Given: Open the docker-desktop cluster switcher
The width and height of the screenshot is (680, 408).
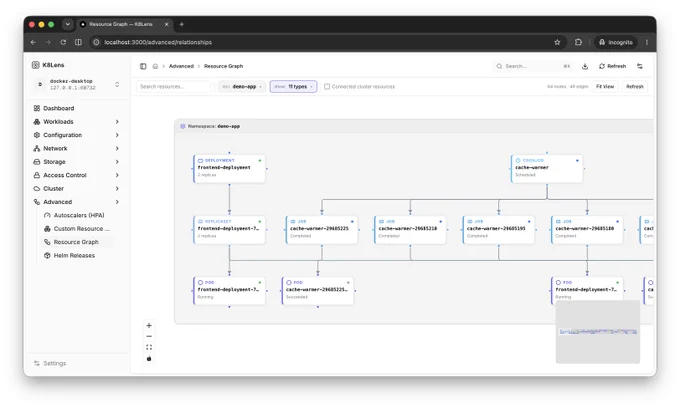Looking at the screenshot, I should point(76,85).
